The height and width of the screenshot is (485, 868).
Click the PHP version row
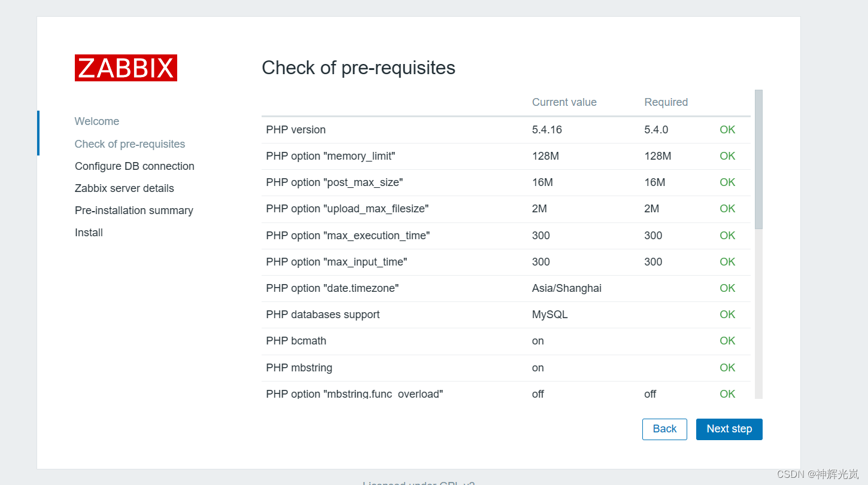click(x=506, y=130)
